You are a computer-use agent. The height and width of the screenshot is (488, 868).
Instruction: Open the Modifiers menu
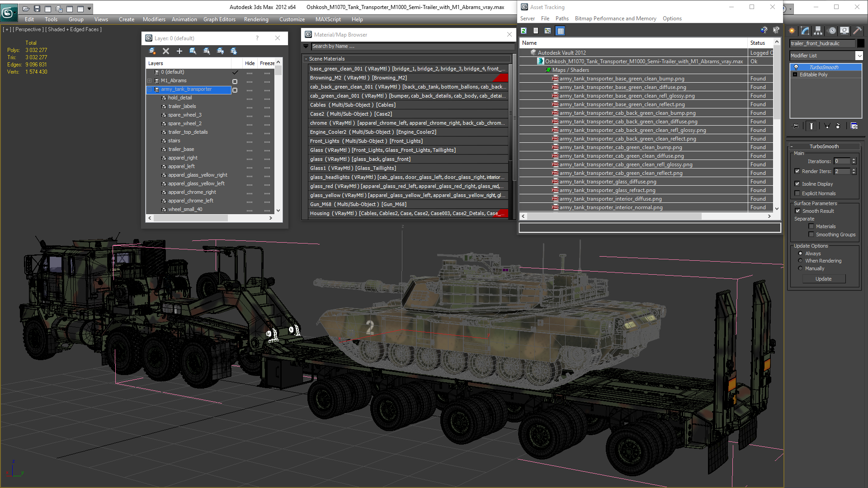tap(154, 19)
